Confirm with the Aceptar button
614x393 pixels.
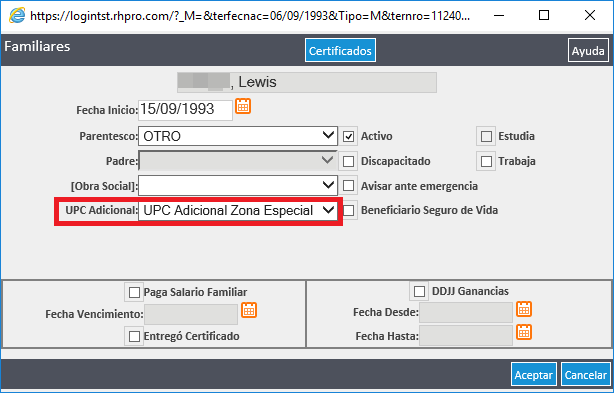(x=533, y=375)
